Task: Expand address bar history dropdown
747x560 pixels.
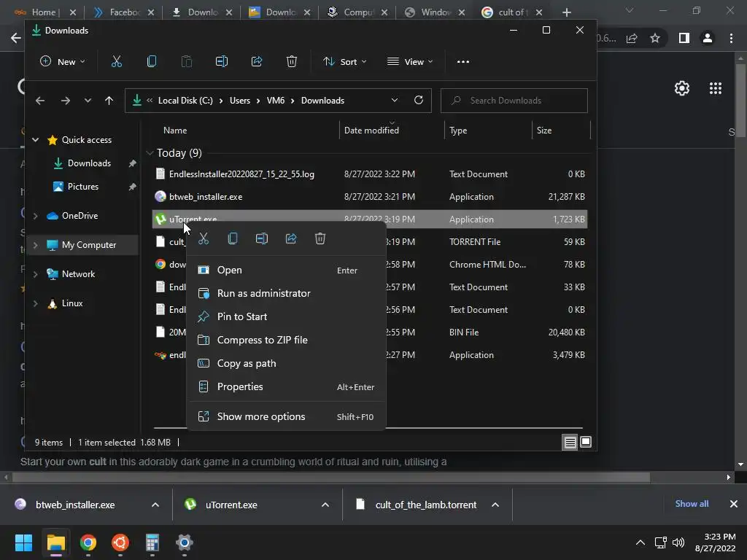Action: click(395, 100)
